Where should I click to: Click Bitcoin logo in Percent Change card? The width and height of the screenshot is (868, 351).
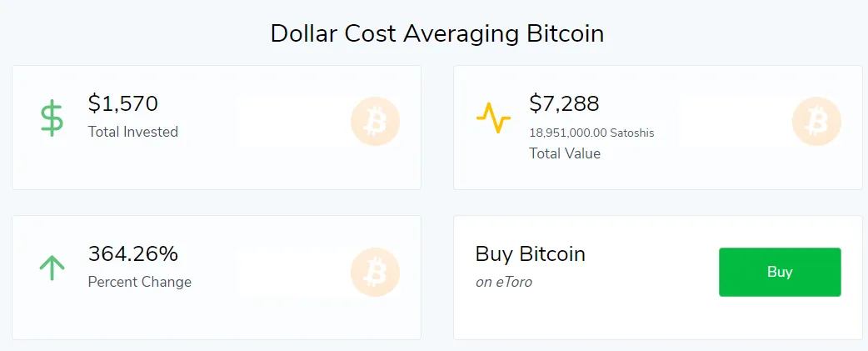coord(376,272)
